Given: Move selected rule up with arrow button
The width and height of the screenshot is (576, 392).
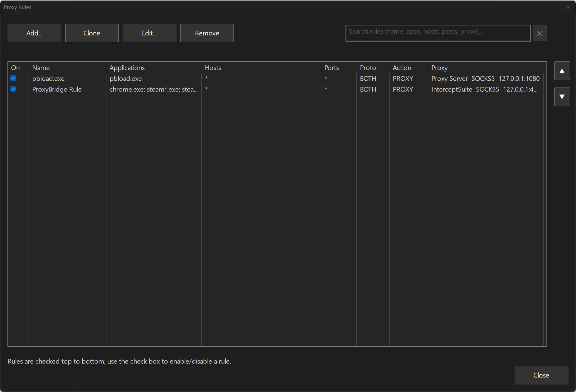Looking at the screenshot, I should (x=562, y=71).
